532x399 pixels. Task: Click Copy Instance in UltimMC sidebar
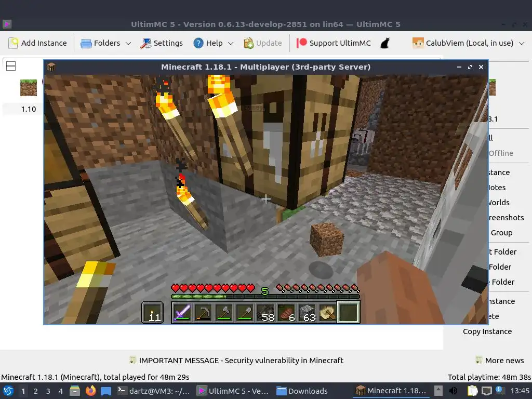click(487, 331)
